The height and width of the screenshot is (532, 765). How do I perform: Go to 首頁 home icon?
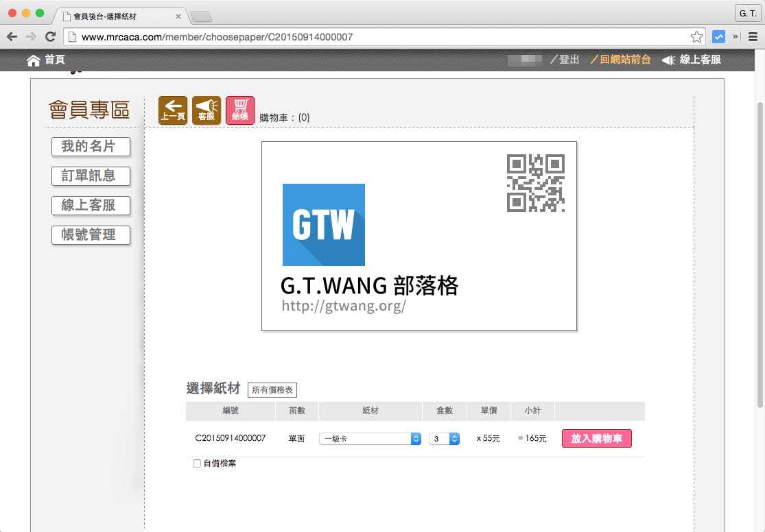(34, 60)
